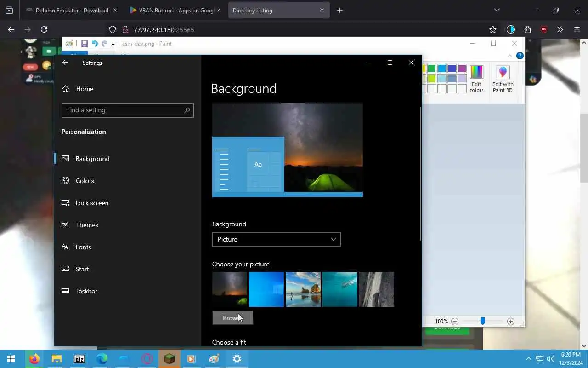Show hidden system tray icons
This screenshot has height=368, width=588.
click(528, 359)
